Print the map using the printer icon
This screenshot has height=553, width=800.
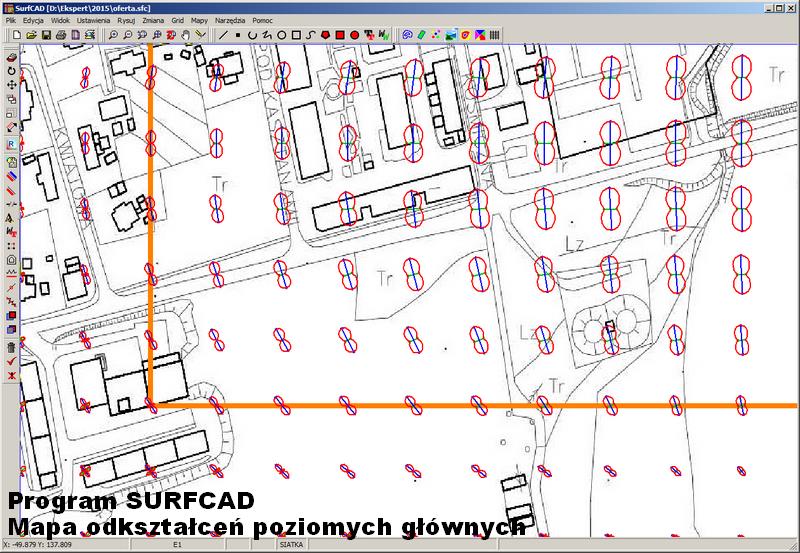[x=61, y=35]
